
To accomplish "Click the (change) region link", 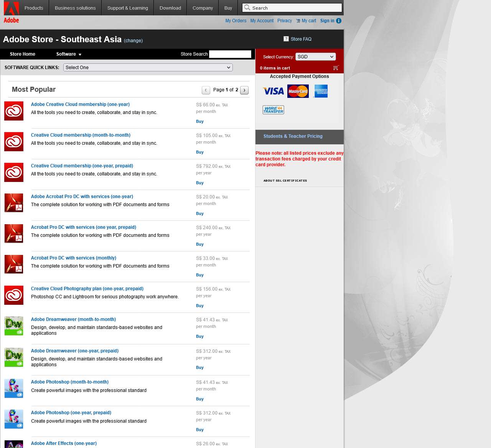I will [133, 40].
